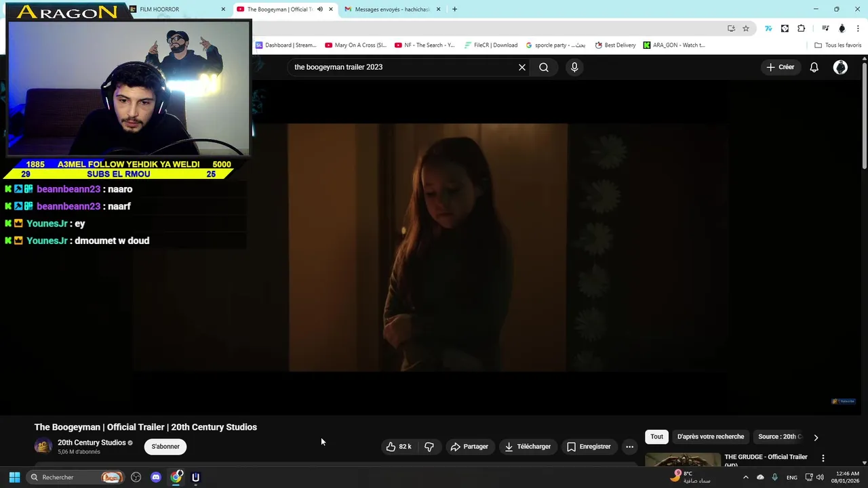The width and height of the screenshot is (868, 488).
Task: Open the YouTube account avatar menu
Action: click(840, 67)
